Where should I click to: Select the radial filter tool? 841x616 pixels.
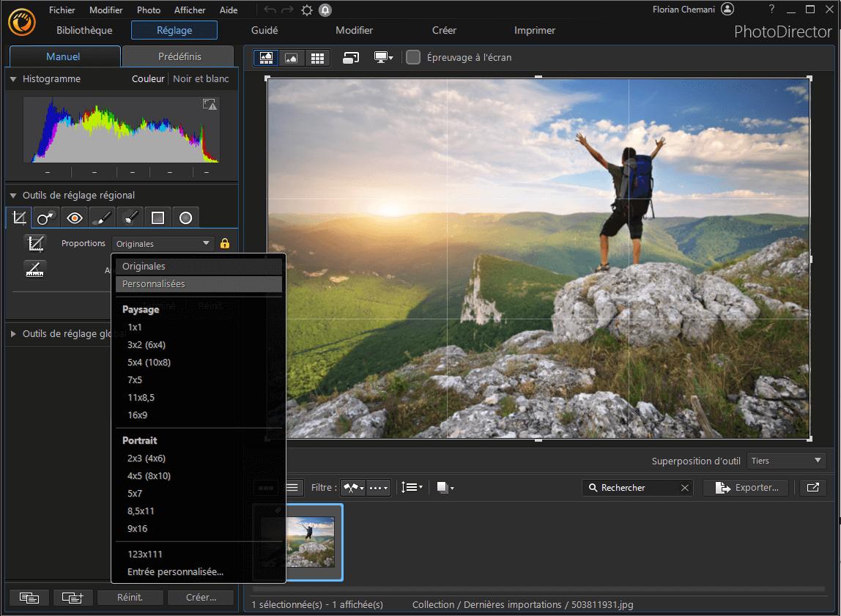(x=185, y=217)
